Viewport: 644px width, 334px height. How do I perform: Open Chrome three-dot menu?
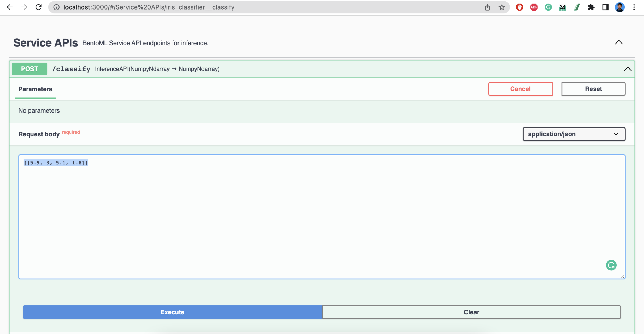[x=634, y=7]
